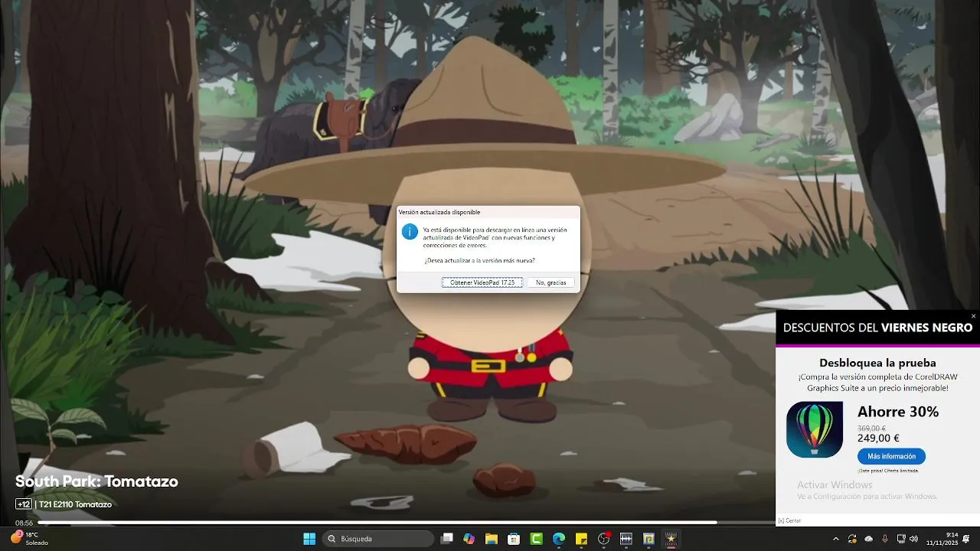Expand the hidden system tray icons
Image resolution: width=980 pixels, height=551 pixels.
click(835, 539)
